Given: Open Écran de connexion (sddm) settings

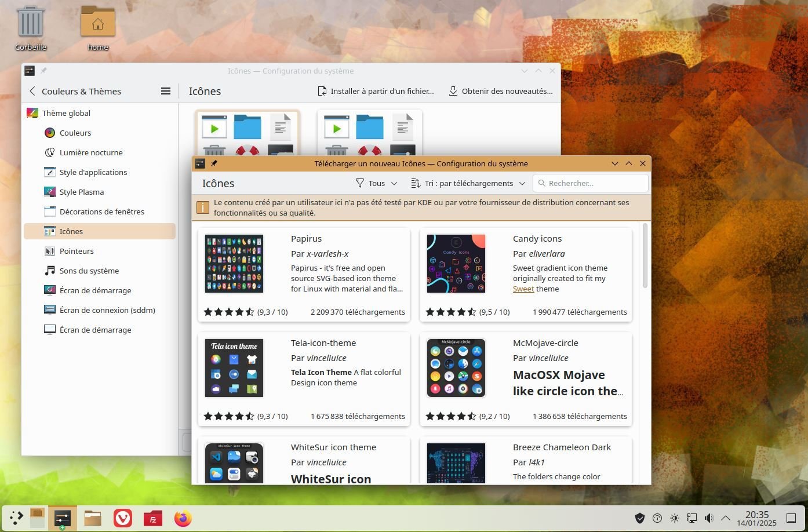Looking at the screenshot, I should pyautogui.click(x=100, y=310).
